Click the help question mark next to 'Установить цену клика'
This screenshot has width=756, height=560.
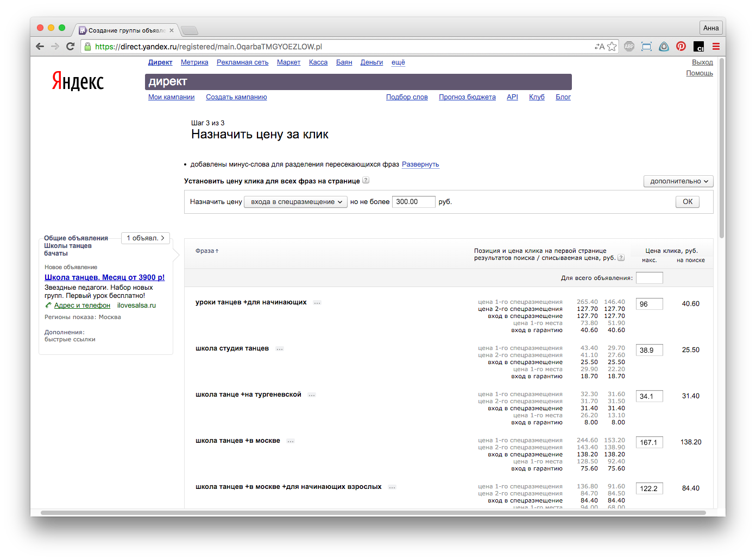pyautogui.click(x=366, y=181)
